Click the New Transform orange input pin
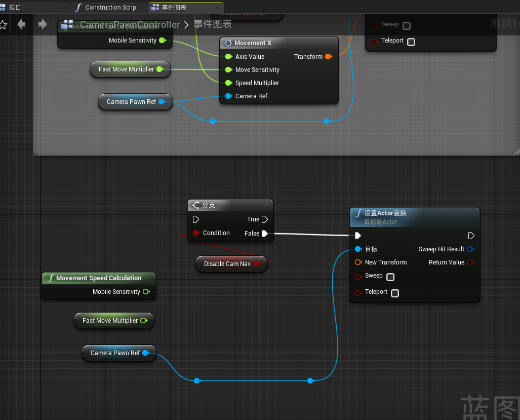Image resolution: width=520 pixels, height=420 pixels. (x=358, y=262)
